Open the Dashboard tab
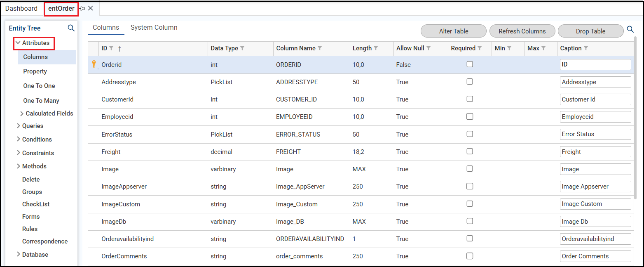Screen dimensions: 644x267 (21, 9)
